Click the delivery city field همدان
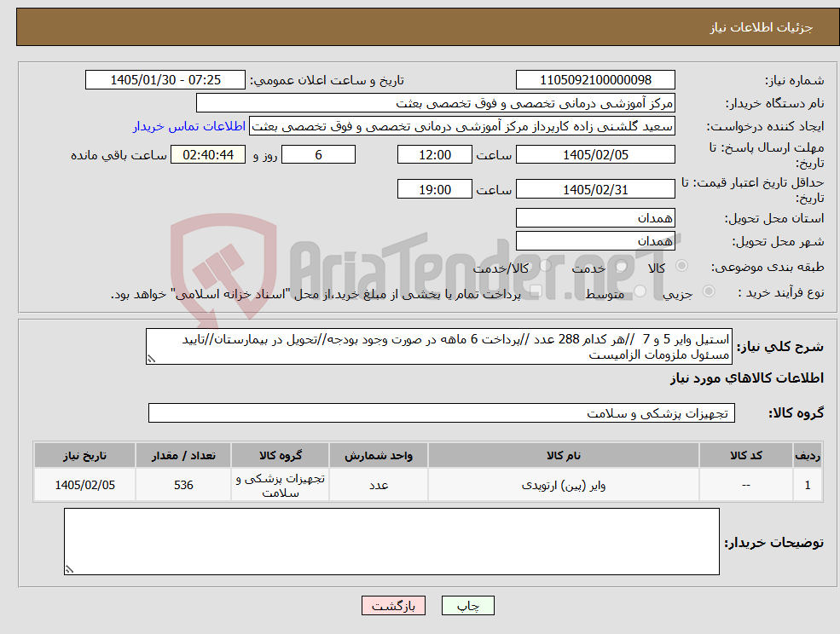840x634 pixels. coord(595,241)
